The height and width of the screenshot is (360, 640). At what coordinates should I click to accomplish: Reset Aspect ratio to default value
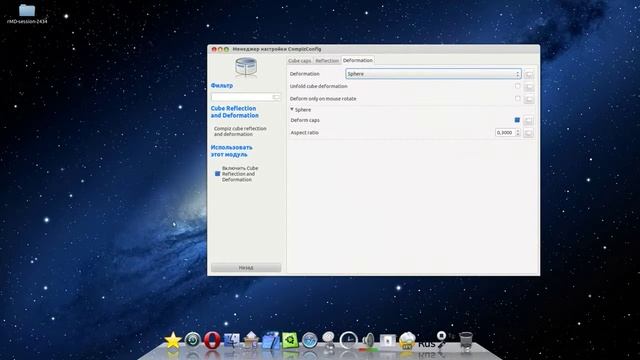pos(529,133)
